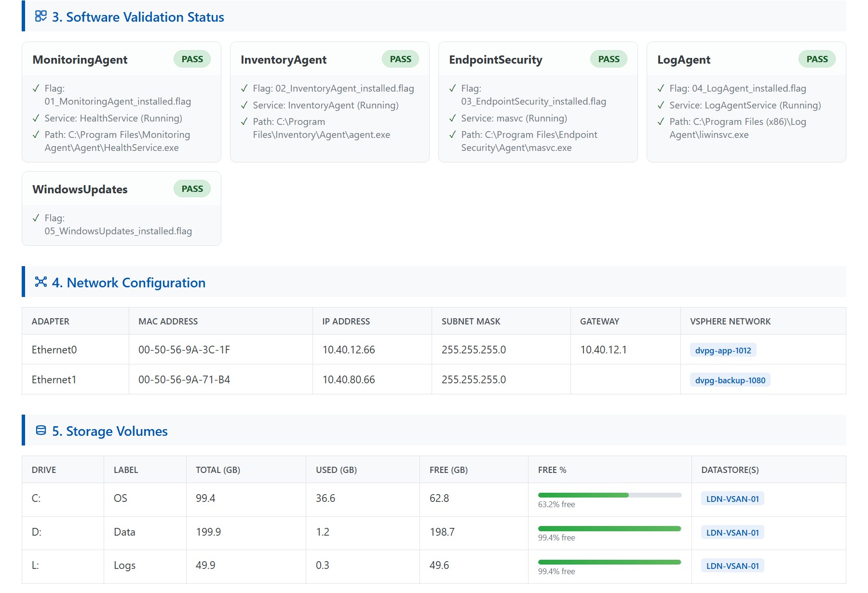Click the 03_EndpointSecurity_installed.flag entry

pyautogui.click(x=533, y=95)
